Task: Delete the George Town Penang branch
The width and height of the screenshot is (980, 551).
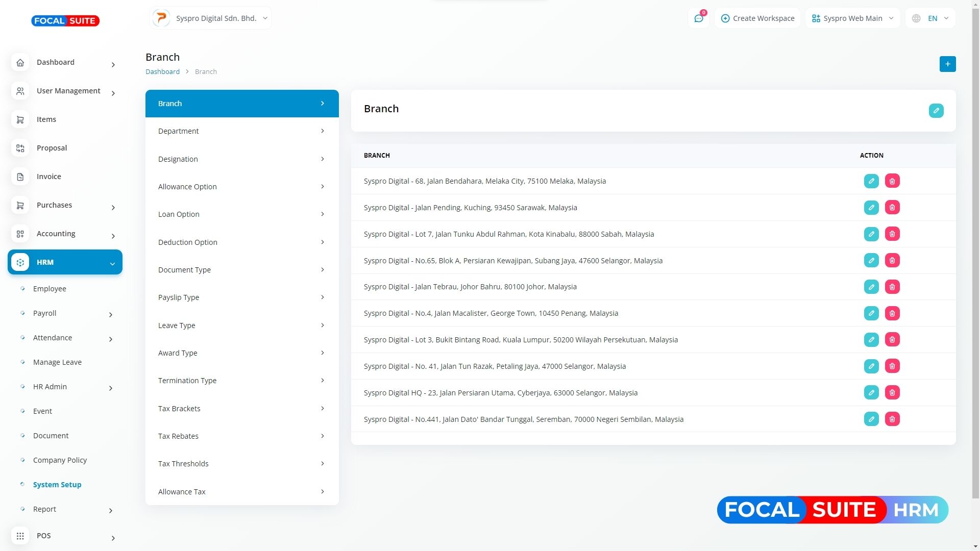Action: coord(892,313)
